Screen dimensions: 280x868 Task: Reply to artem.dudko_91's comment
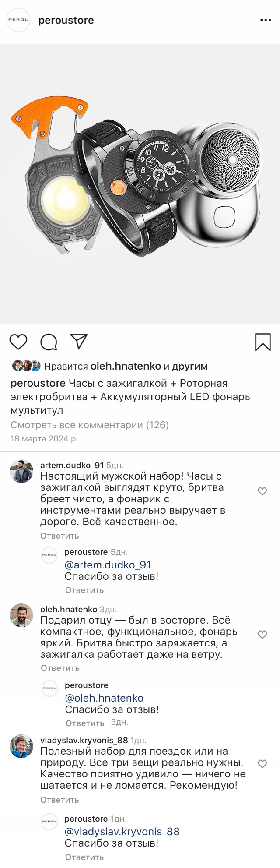(x=59, y=536)
